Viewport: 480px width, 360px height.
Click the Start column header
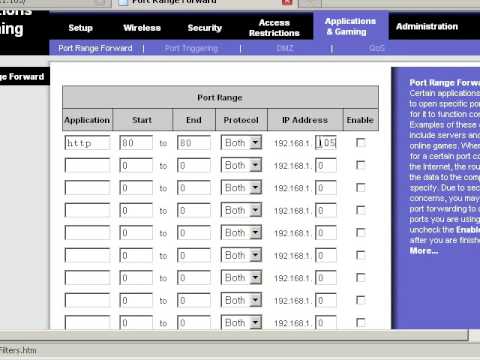142,120
